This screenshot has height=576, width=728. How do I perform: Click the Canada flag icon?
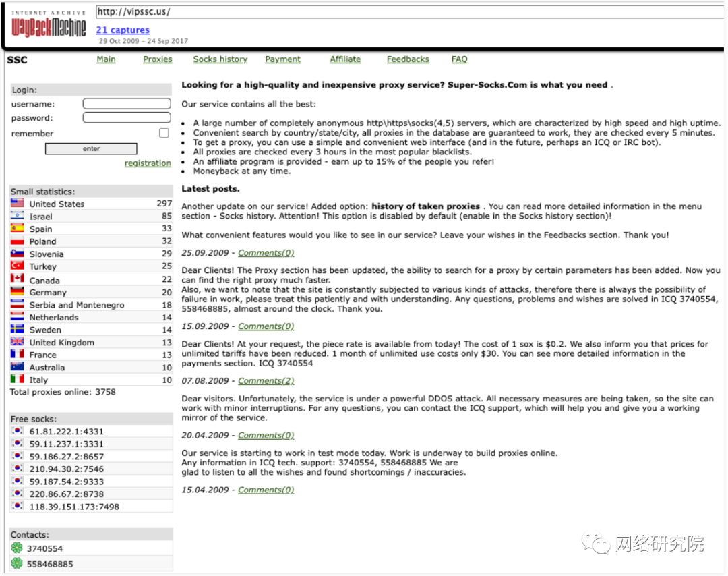click(18, 279)
